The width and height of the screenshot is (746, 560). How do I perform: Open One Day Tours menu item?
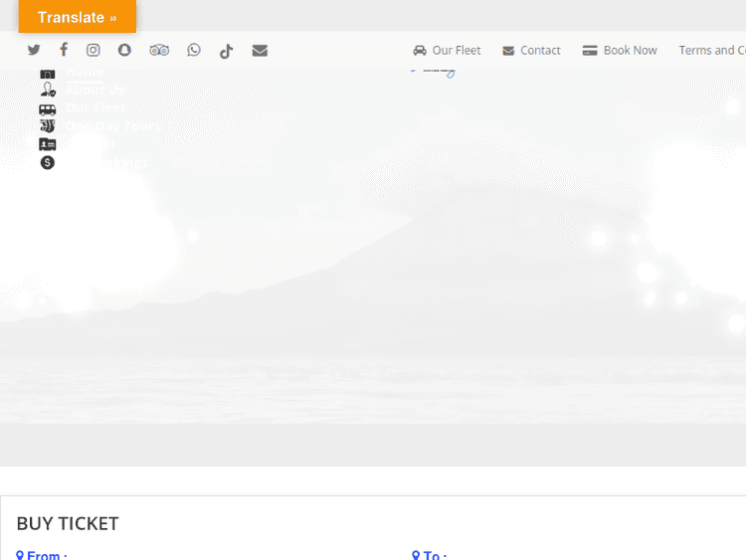pos(112,126)
